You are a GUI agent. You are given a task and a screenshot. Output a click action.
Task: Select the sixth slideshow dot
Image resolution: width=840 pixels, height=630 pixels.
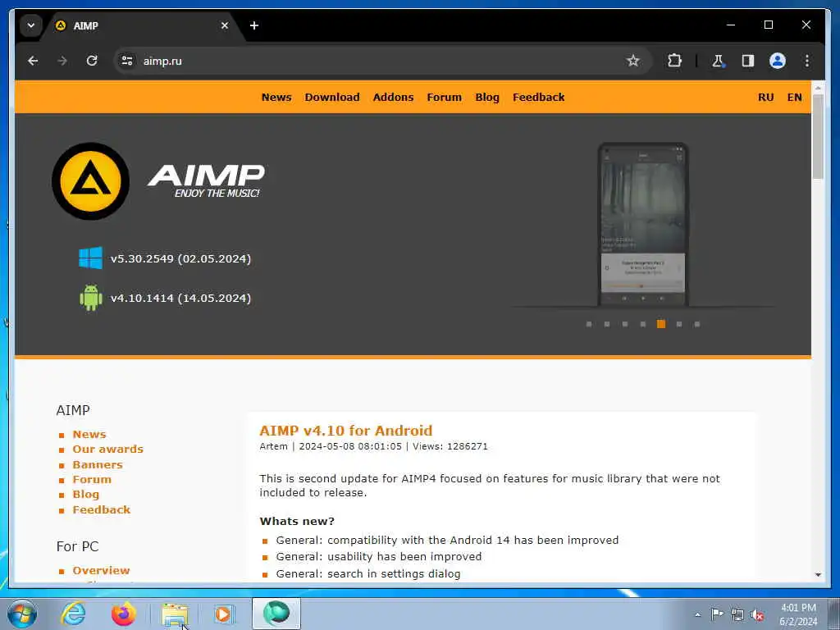pyautogui.click(x=679, y=324)
